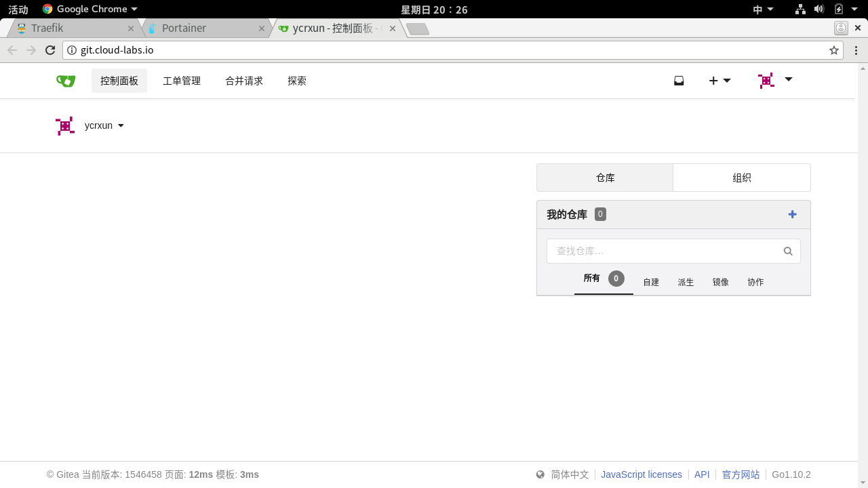Open the 官方网站 footer link
The image size is (868, 488).
click(x=741, y=474)
